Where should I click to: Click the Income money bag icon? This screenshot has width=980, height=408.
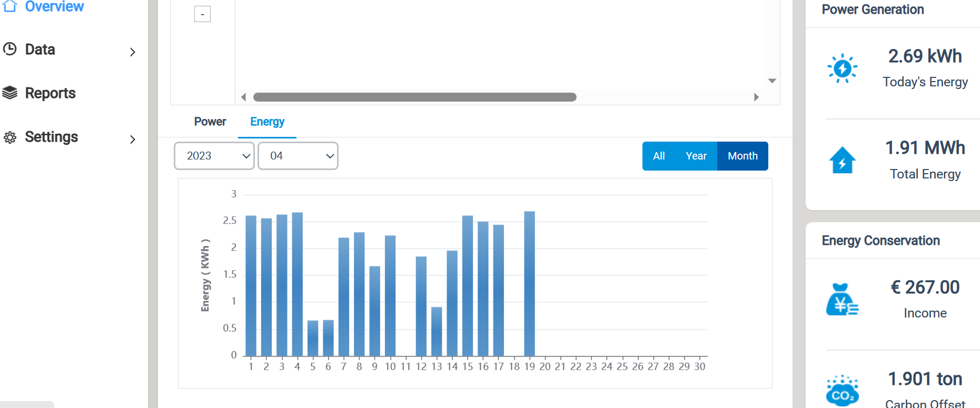(x=842, y=299)
